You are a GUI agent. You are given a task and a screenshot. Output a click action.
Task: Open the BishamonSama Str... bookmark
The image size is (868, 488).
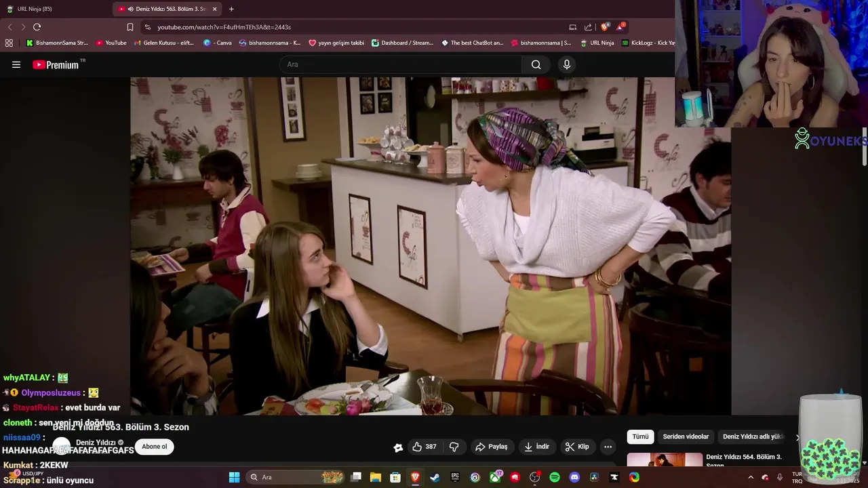[57, 43]
